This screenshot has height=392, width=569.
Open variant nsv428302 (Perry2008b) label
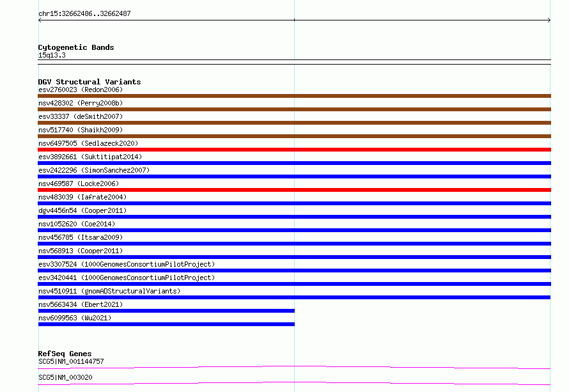click(81, 103)
